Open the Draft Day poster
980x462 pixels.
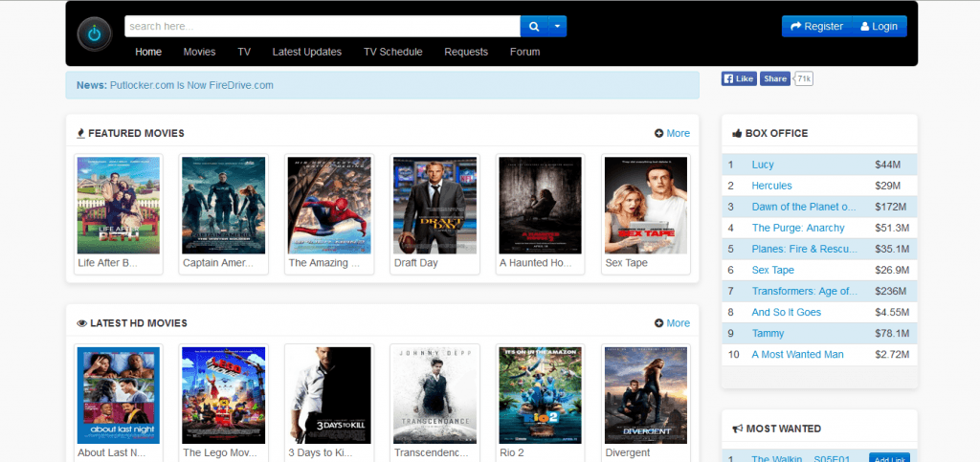(434, 206)
